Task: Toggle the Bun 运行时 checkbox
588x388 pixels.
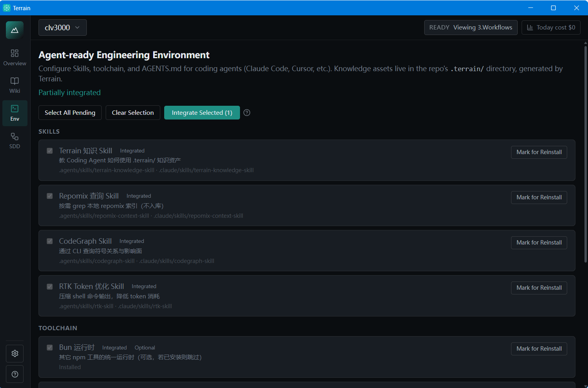Action: coord(50,347)
